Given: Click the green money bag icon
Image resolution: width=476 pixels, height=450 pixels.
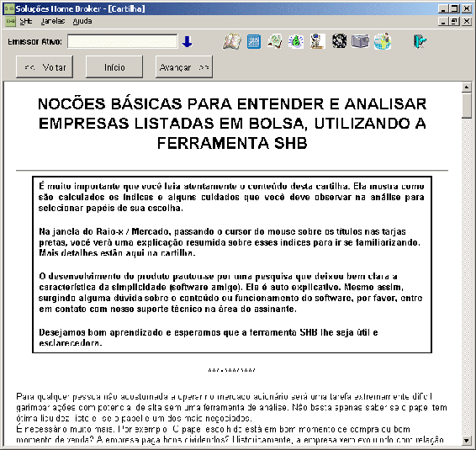Looking at the screenshot, I should point(296,41).
